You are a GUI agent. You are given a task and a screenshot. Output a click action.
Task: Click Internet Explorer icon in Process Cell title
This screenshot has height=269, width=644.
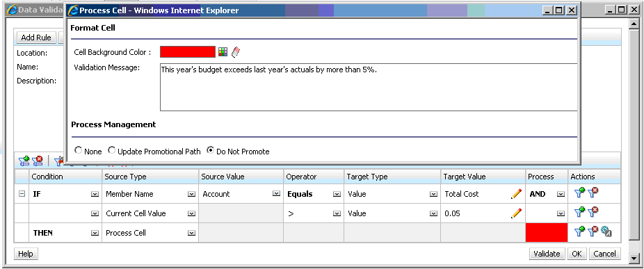tap(73, 10)
